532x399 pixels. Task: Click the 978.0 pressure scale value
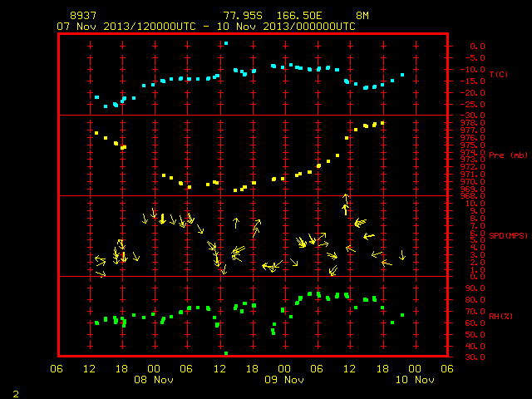coord(473,123)
